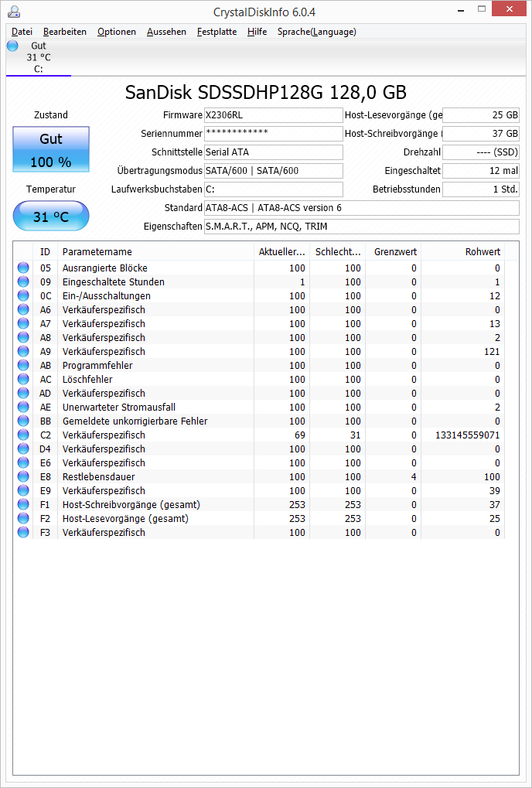Open the Datei menu
This screenshot has width=532, height=788.
point(22,32)
